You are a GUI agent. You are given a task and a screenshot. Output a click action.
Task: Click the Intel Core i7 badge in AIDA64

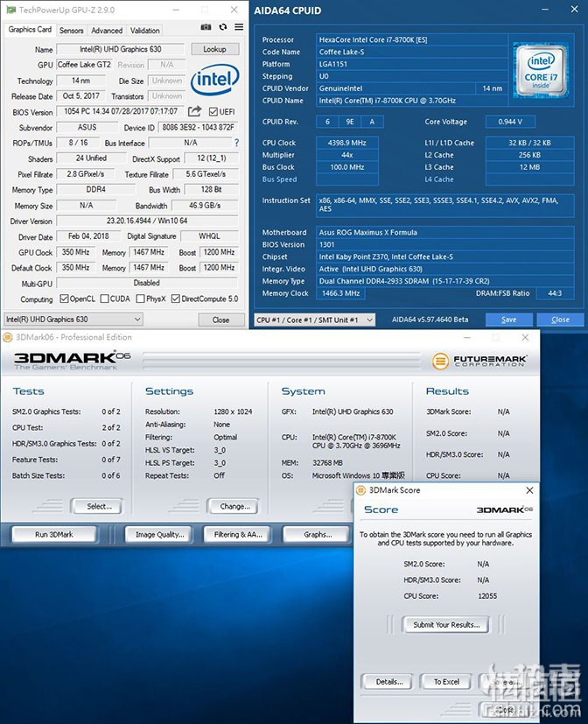point(541,70)
